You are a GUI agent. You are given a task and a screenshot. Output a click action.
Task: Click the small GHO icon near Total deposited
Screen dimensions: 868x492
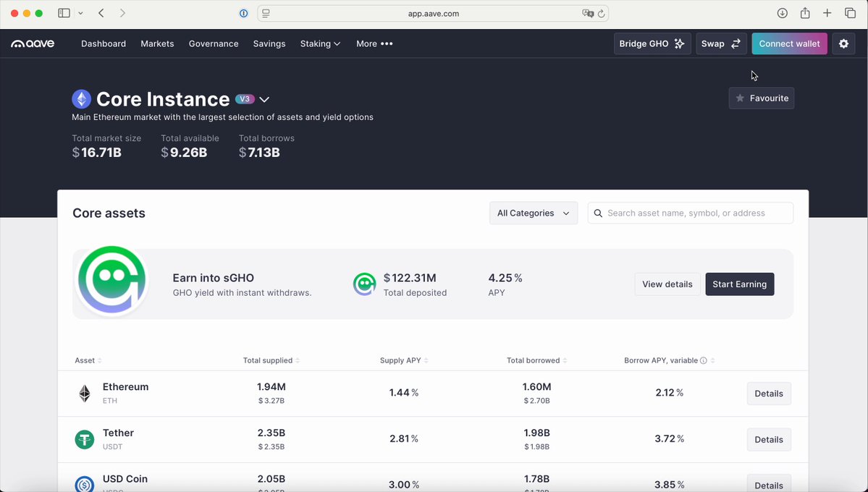pyautogui.click(x=364, y=284)
